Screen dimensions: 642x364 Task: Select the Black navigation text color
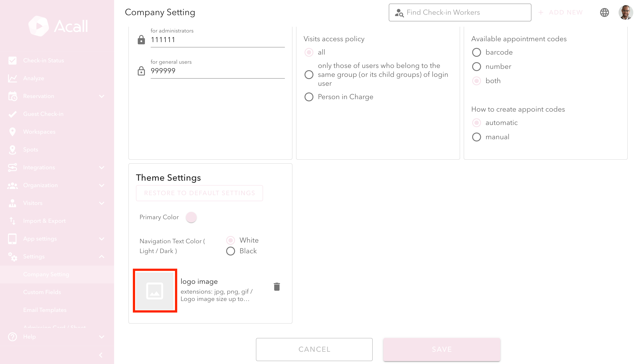point(230,251)
